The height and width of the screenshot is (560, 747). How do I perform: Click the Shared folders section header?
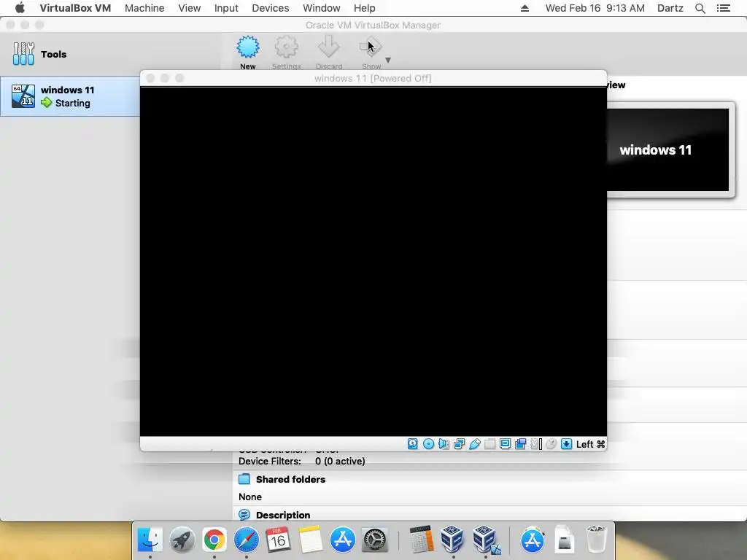tap(290, 479)
